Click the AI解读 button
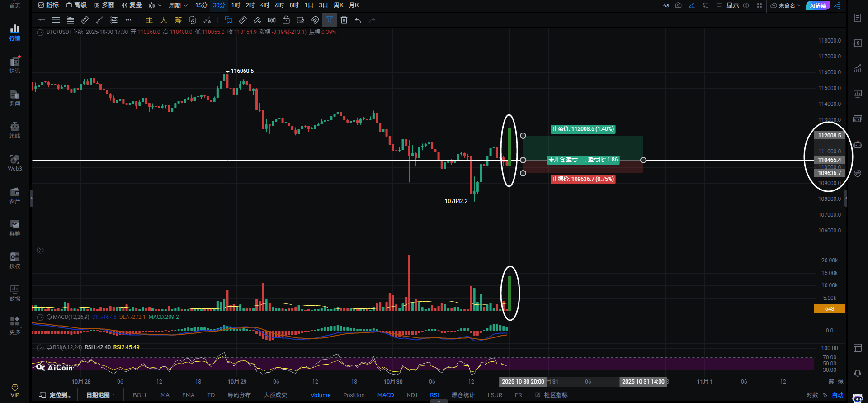This screenshot has width=868, height=403. coord(818,5)
